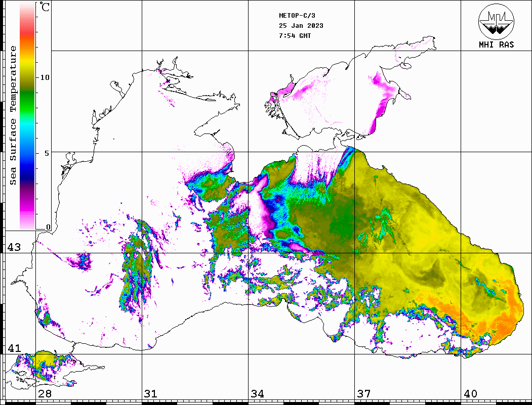The width and height of the screenshot is (532, 405).
Task: Click longitude label '28'
Action: pyautogui.click(x=45, y=394)
